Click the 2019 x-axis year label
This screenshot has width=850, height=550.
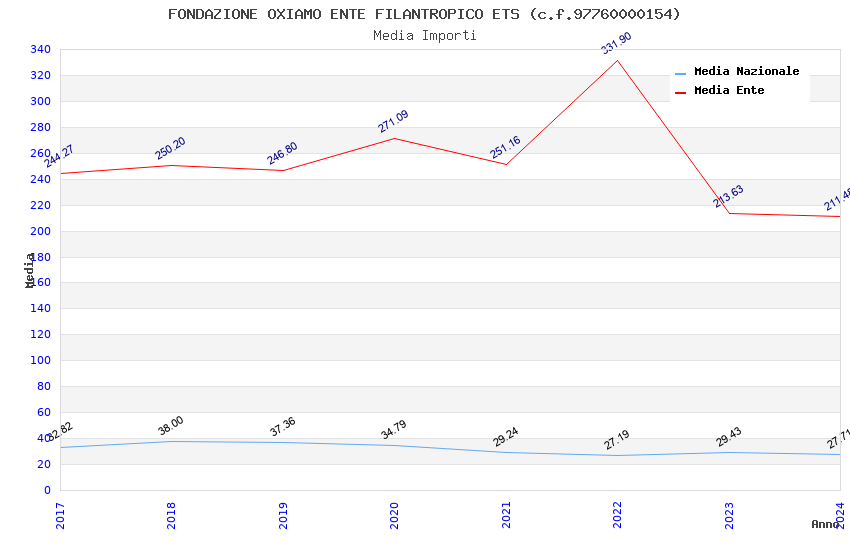(x=283, y=515)
